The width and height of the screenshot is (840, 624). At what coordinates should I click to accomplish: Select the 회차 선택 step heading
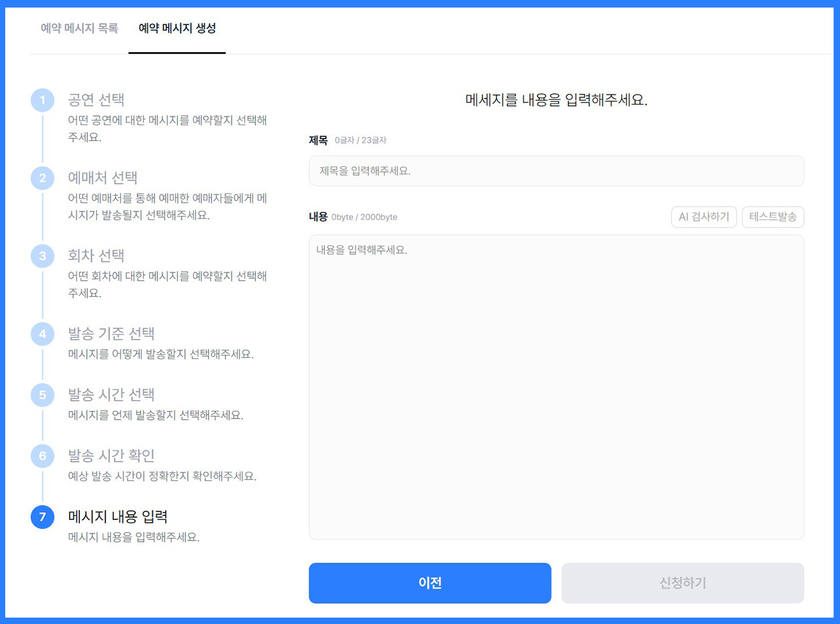click(96, 255)
